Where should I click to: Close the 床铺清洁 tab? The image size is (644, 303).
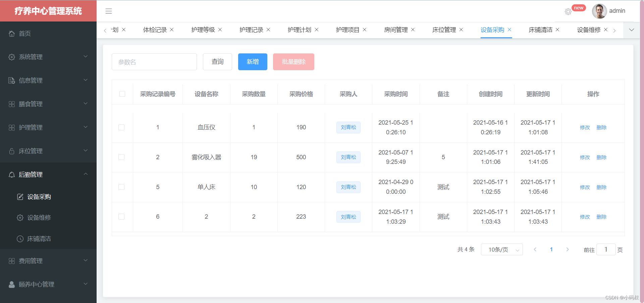(x=557, y=30)
